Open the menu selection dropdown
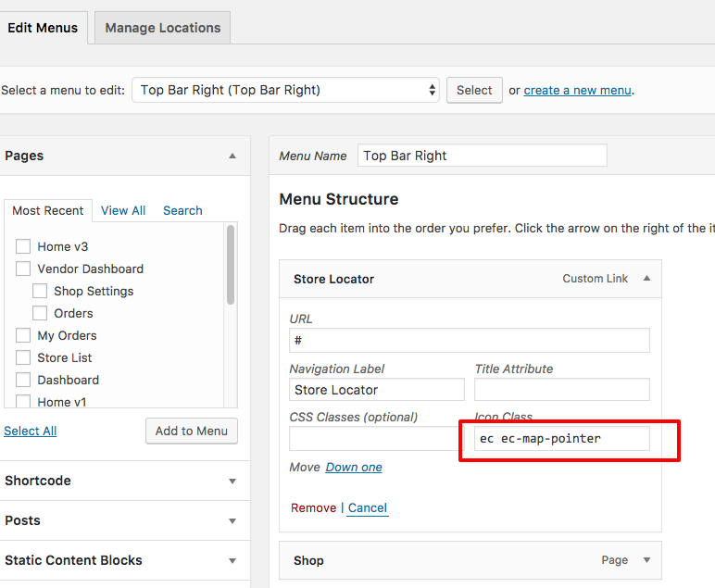This screenshot has height=588, width=715. pyautogui.click(x=285, y=90)
